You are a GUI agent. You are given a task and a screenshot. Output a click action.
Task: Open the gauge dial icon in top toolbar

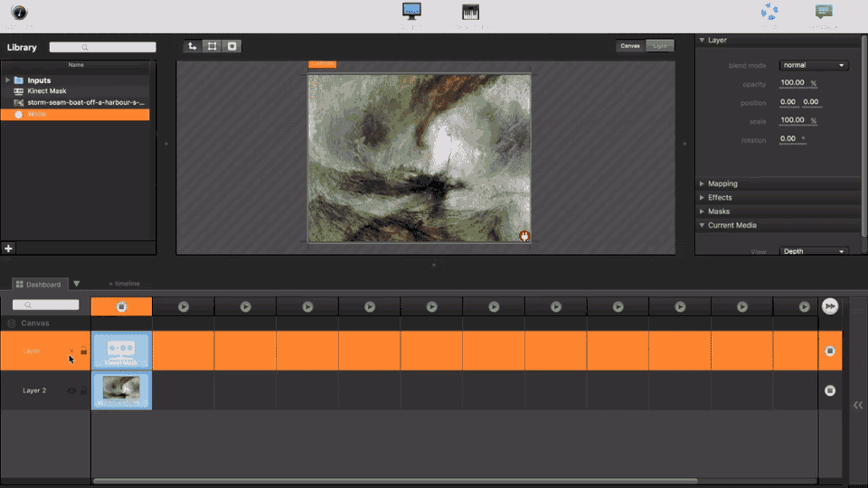click(19, 12)
